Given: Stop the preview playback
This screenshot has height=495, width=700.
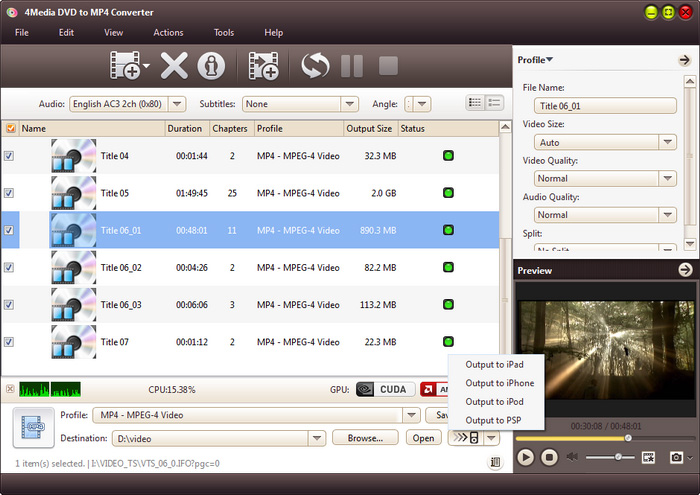Looking at the screenshot, I should coord(549,457).
